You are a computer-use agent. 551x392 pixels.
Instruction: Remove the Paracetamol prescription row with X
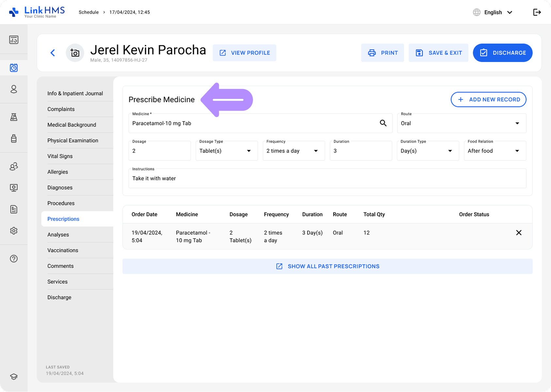point(519,233)
